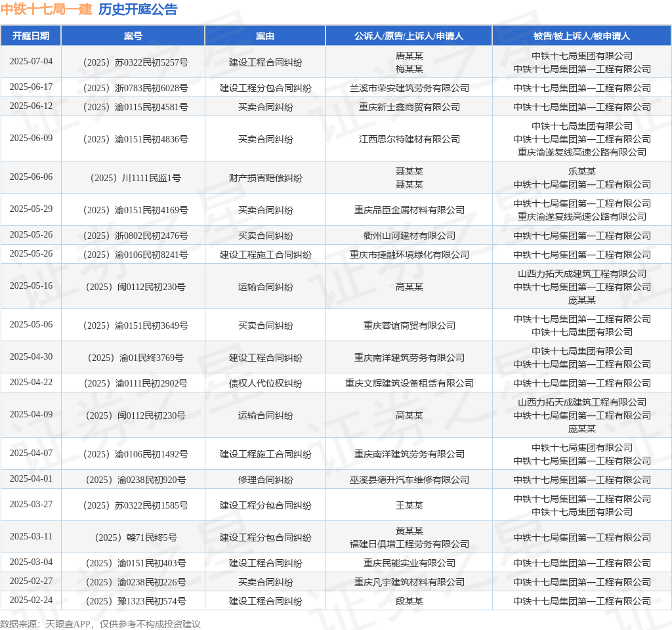This screenshot has height=630, width=672.
Task: Click the 数据来源 天眼查APP footer note
Action: [100, 624]
